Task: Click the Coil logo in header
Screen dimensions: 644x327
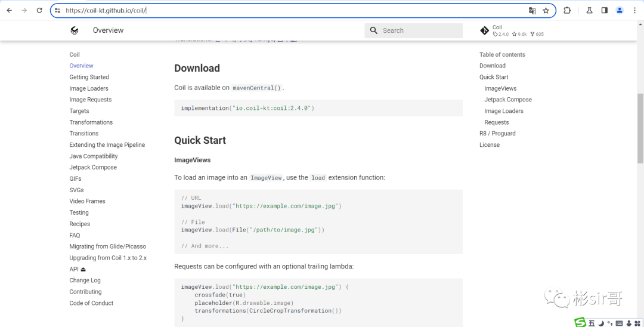Action: [75, 30]
